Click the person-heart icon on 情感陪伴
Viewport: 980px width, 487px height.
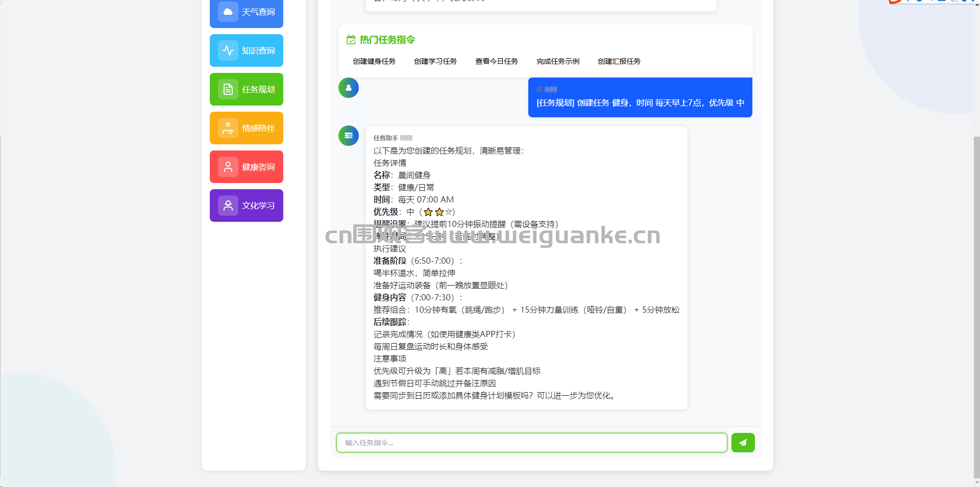pyautogui.click(x=228, y=128)
